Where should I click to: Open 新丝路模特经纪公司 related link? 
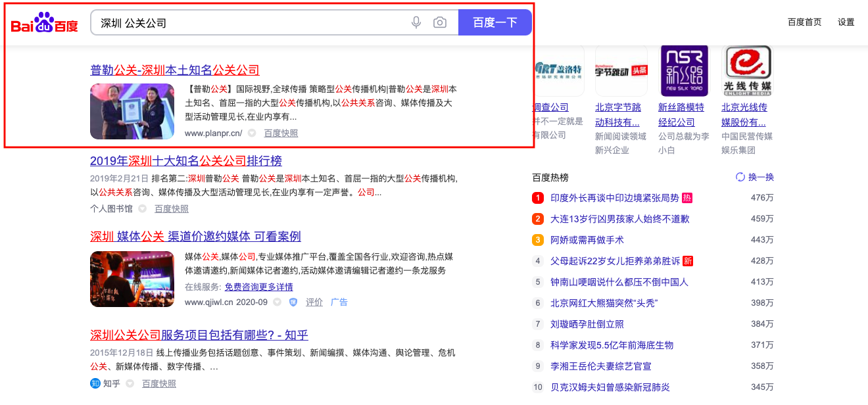click(x=681, y=114)
